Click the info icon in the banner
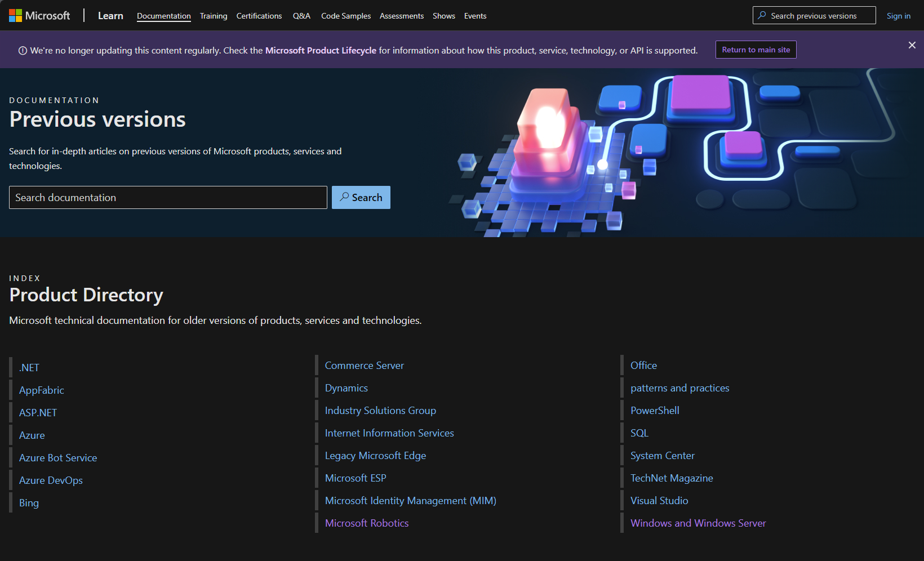Viewport: 924px width, 561px height. [23, 51]
